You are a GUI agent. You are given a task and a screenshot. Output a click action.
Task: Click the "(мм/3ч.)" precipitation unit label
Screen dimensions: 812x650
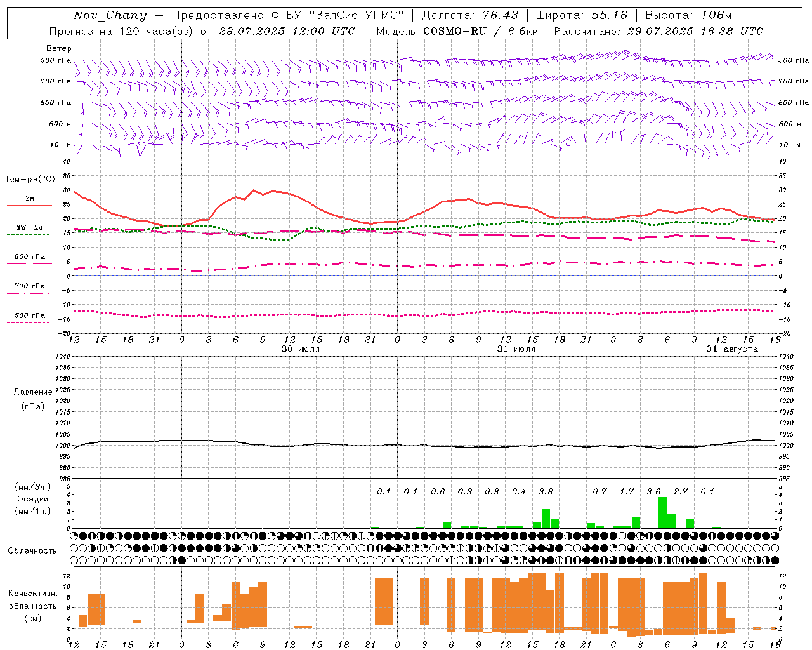coord(33,487)
